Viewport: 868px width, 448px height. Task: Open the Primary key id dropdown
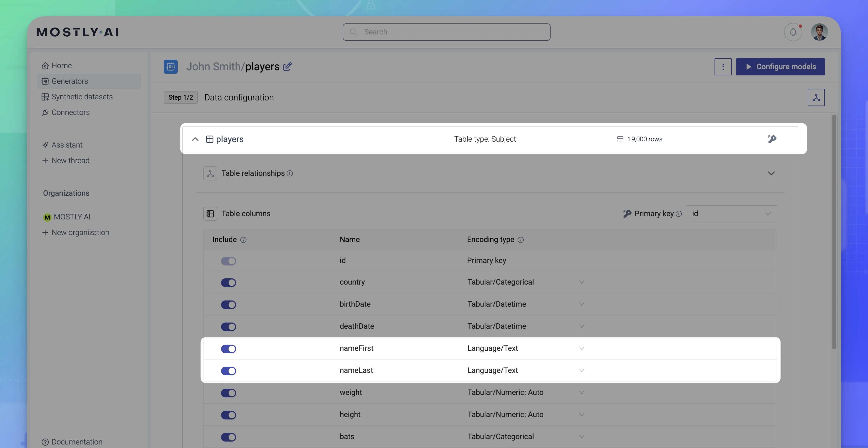coord(731,214)
